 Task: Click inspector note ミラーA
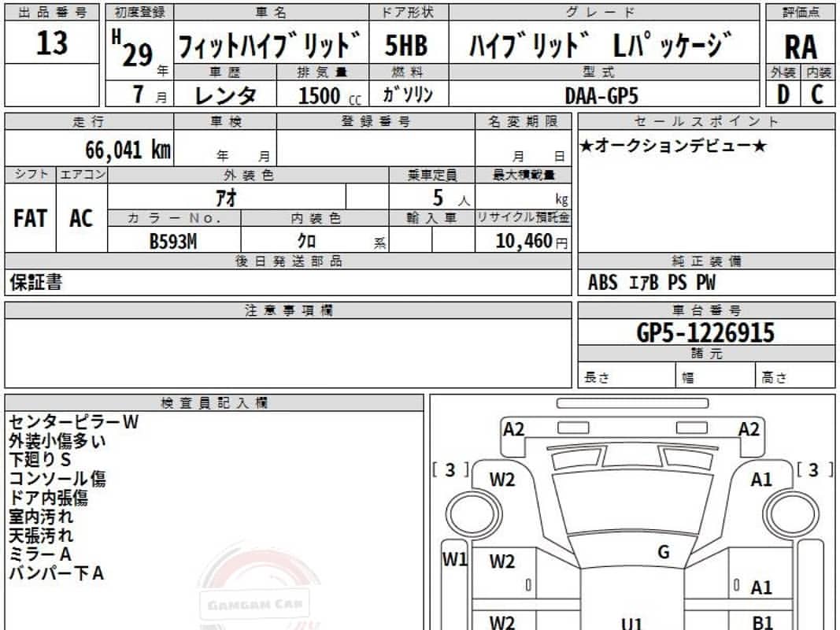tap(40, 554)
